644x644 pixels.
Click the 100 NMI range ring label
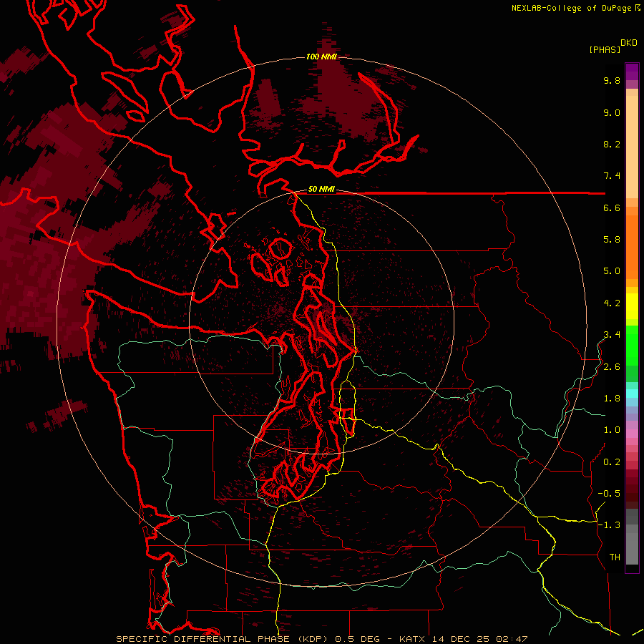321,57
